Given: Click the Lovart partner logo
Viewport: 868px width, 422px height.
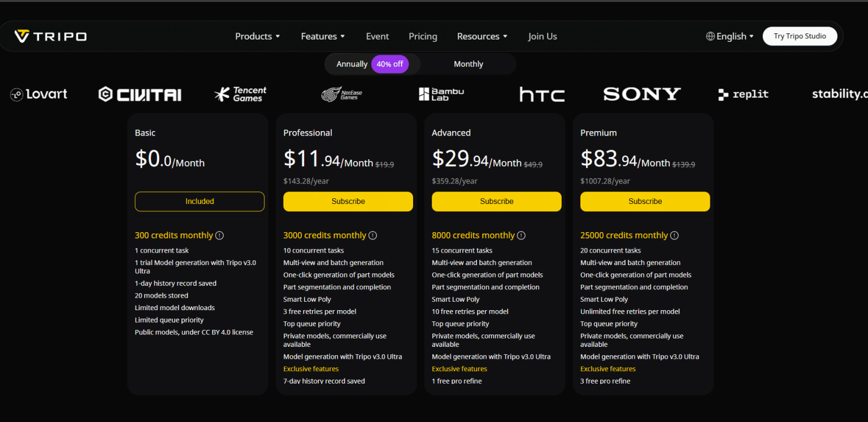Looking at the screenshot, I should pyautogui.click(x=38, y=94).
